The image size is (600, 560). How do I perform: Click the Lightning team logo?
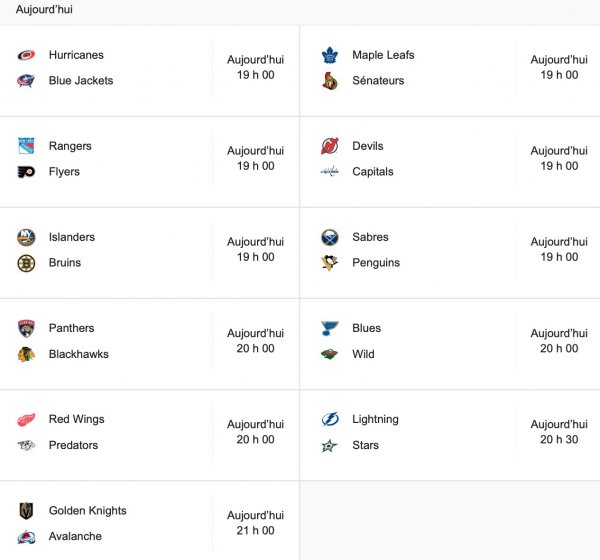tap(330, 419)
